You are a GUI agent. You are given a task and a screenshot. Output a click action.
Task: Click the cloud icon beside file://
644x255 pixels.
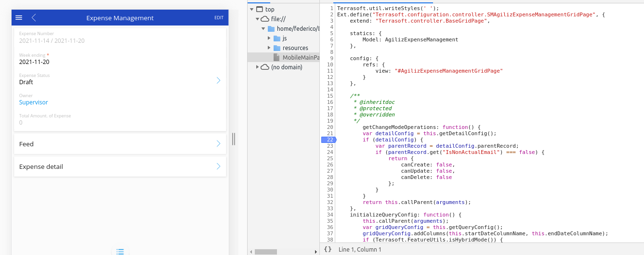(x=265, y=19)
